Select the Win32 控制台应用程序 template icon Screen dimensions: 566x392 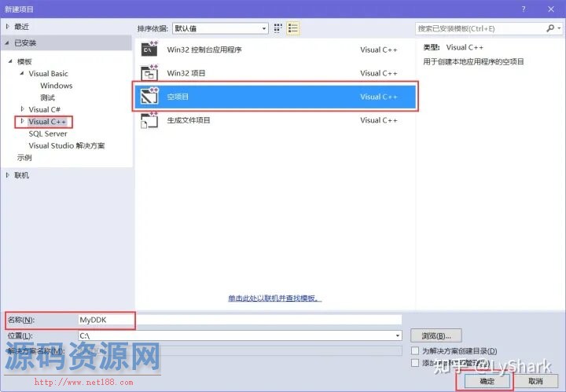point(149,49)
